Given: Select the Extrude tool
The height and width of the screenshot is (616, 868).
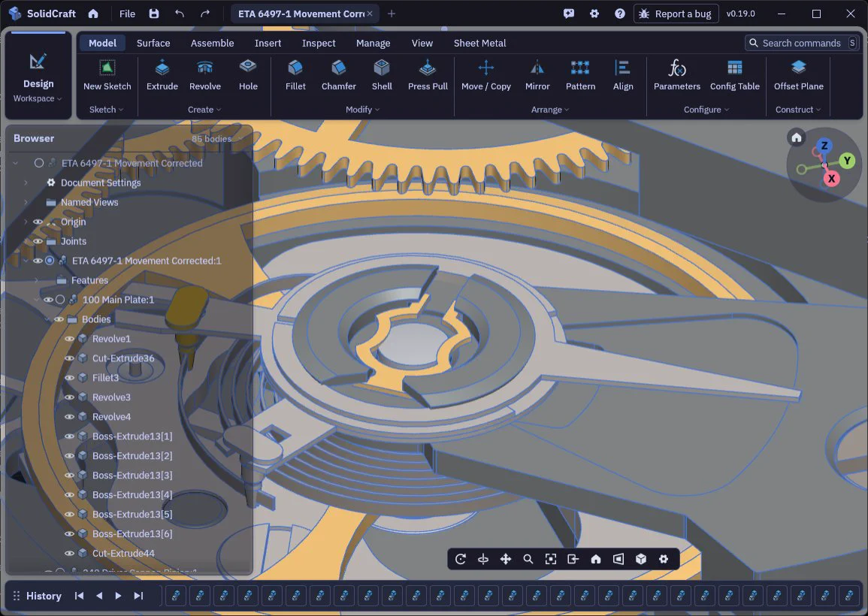Looking at the screenshot, I should [162, 75].
